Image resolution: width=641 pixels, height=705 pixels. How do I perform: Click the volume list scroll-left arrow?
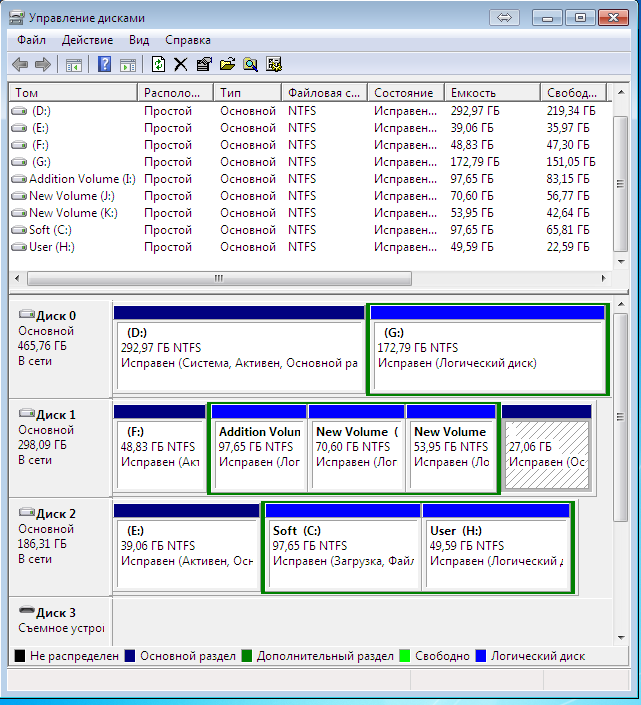[x=17, y=278]
